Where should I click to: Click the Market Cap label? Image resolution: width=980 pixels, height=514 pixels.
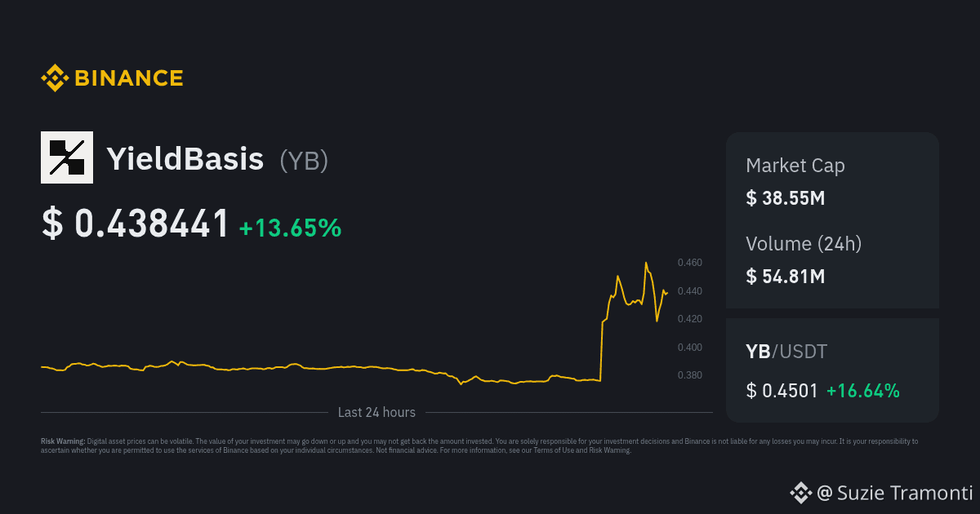pos(795,166)
